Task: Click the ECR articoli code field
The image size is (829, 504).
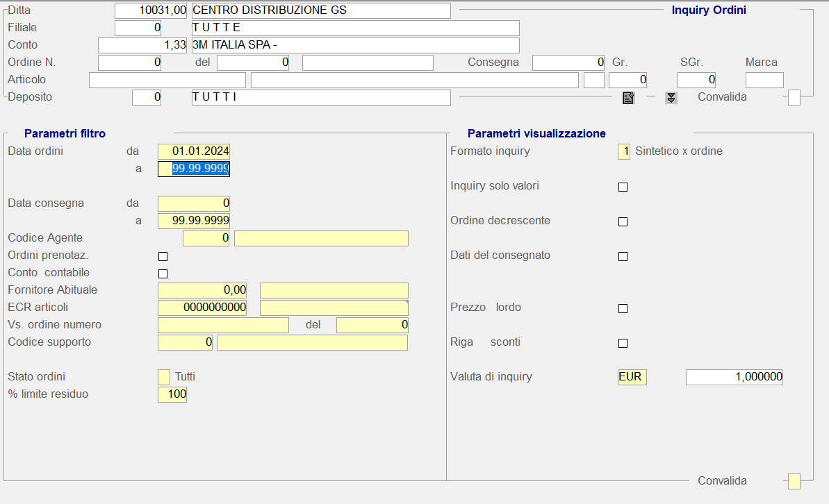Action: click(202, 308)
